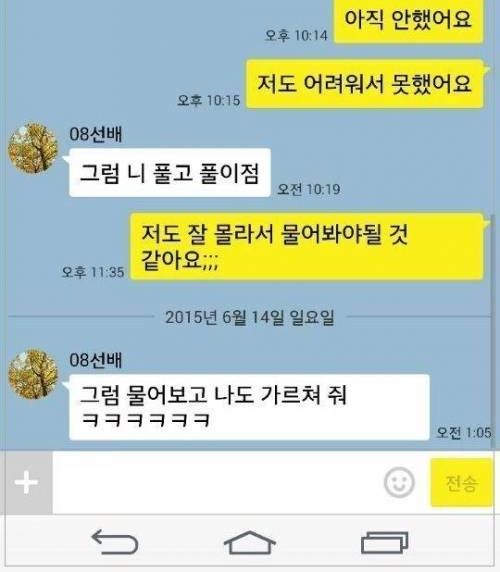Tap the 오후 11:35 message timestamp
This screenshot has height=572, width=500.
point(93,272)
